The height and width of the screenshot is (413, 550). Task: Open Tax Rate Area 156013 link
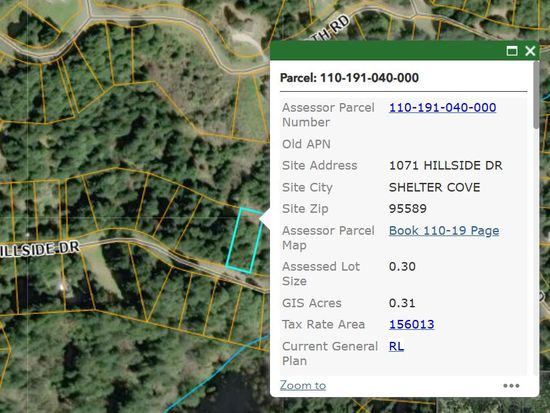click(412, 324)
